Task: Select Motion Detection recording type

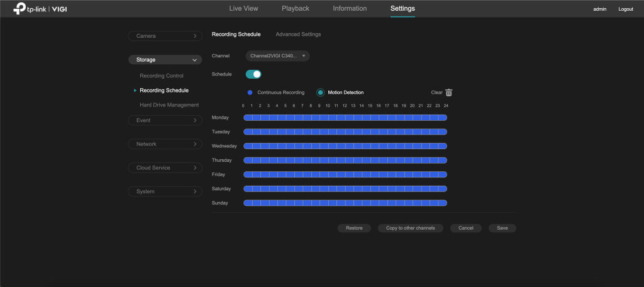Action: pyautogui.click(x=320, y=93)
